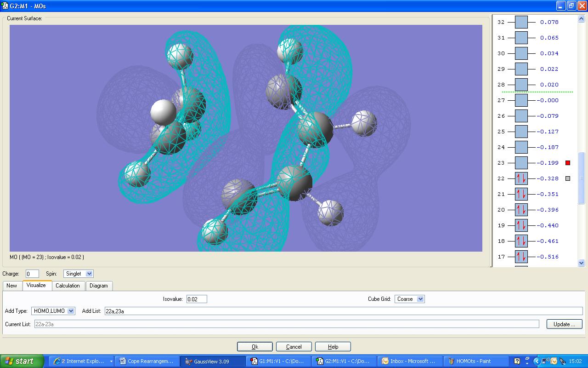Screen dimensions: 588x368
Task: Open HOMOts Paint from taskbar
Action: (478, 361)
